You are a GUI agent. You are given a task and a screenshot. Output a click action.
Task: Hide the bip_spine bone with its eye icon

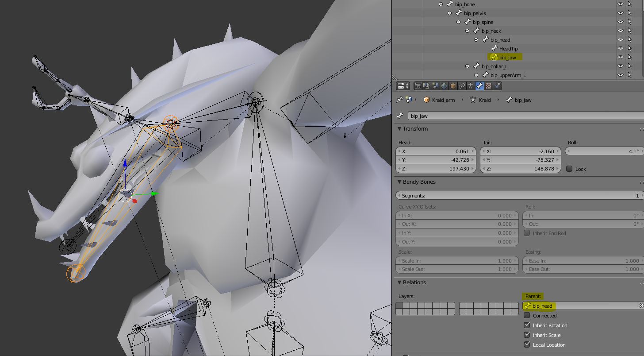621,22
